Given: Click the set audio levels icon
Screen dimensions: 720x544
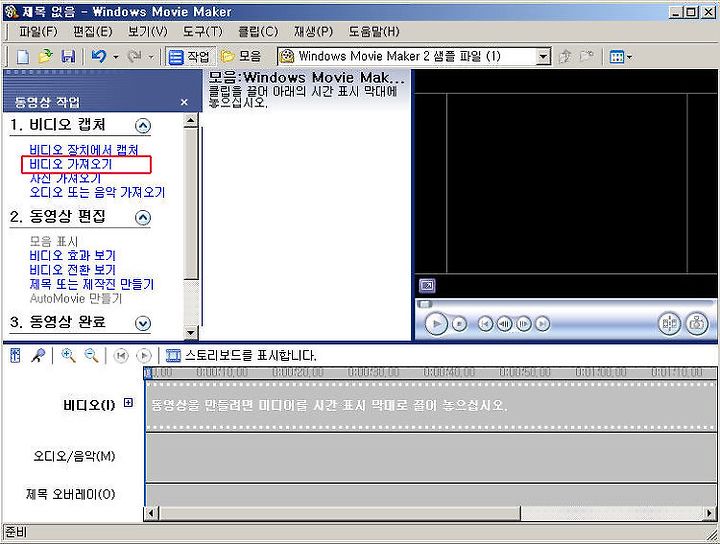Looking at the screenshot, I should pyautogui.click(x=15, y=355).
